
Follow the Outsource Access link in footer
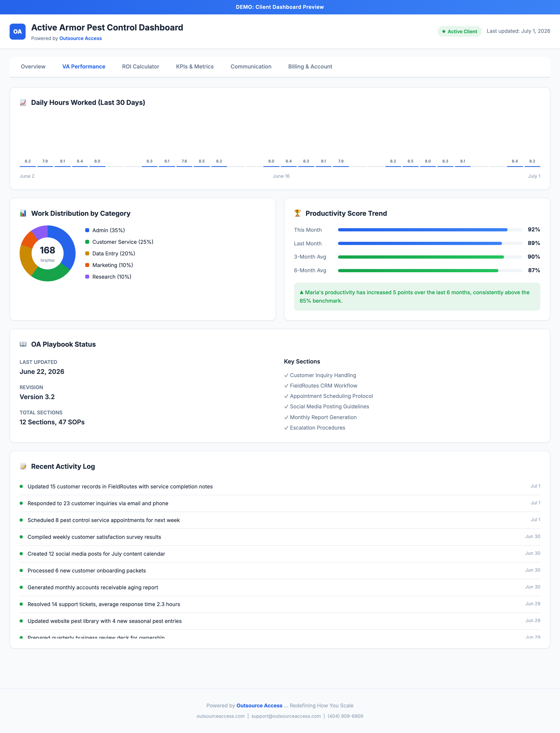(259, 705)
